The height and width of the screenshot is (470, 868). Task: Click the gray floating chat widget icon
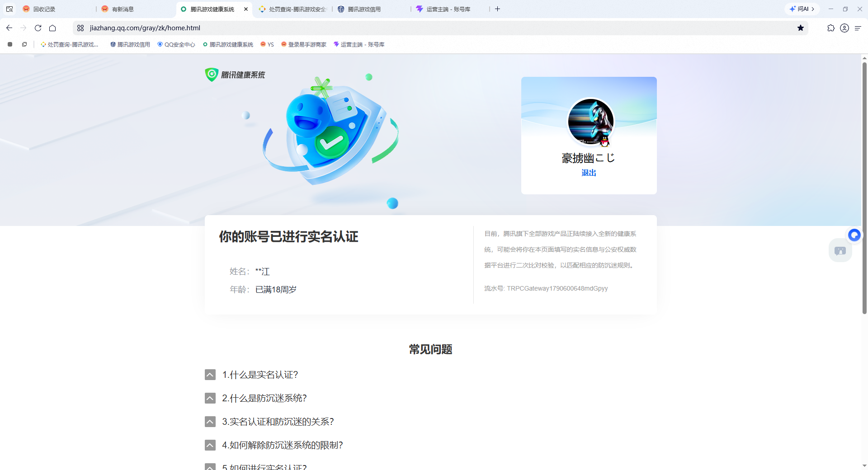(840, 251)
